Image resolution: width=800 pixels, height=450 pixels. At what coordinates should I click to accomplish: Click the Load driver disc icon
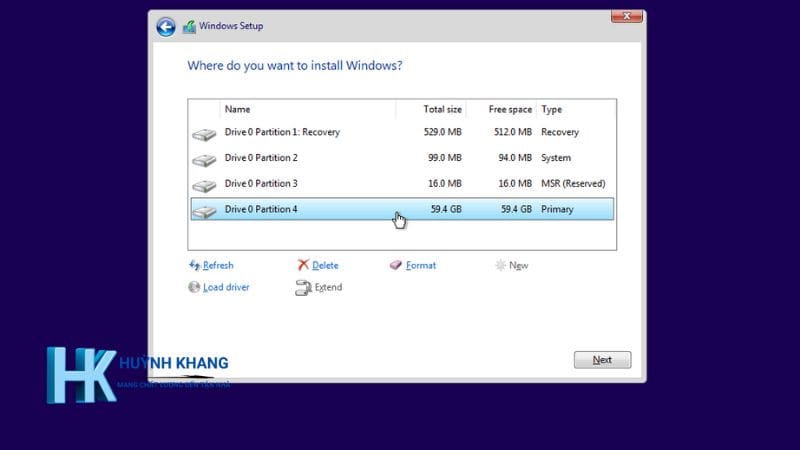click(x=194, y=287)
